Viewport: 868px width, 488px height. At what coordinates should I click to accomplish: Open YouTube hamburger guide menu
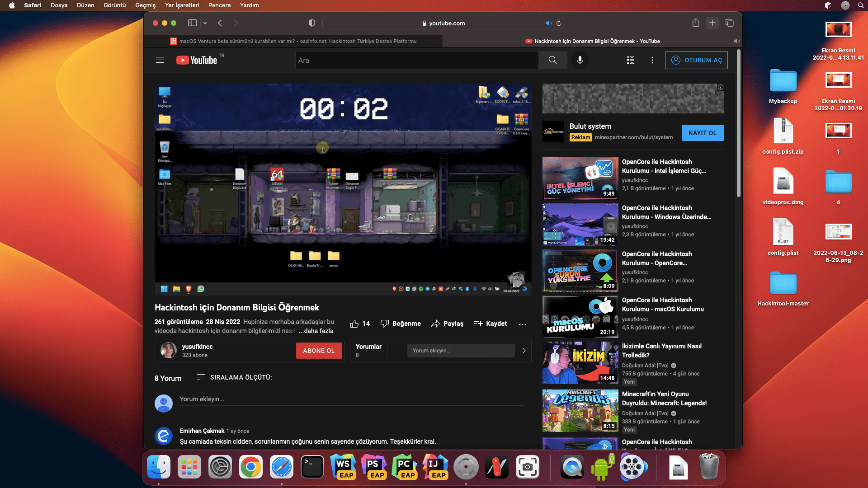coord(160,60)
